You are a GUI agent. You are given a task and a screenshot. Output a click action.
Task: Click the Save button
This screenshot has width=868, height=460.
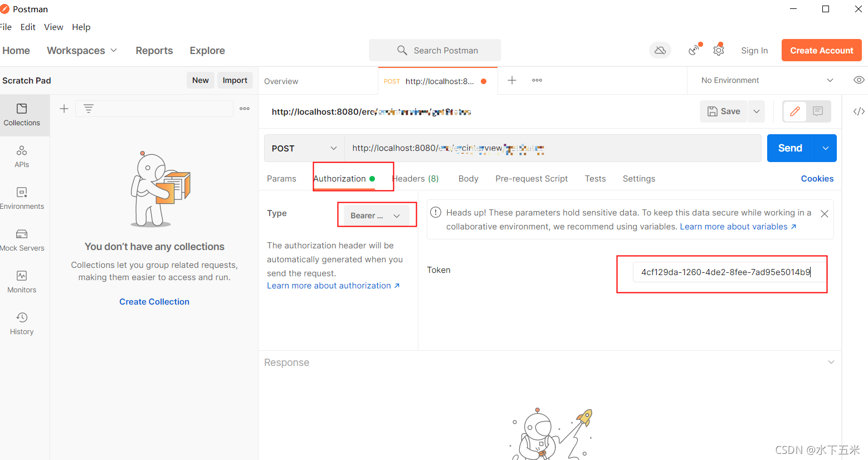[724, 111]
